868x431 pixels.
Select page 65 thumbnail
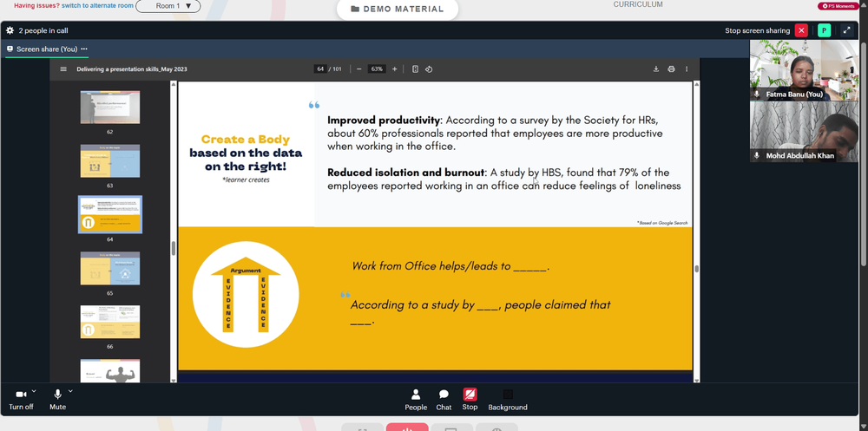tap(110, 268)
